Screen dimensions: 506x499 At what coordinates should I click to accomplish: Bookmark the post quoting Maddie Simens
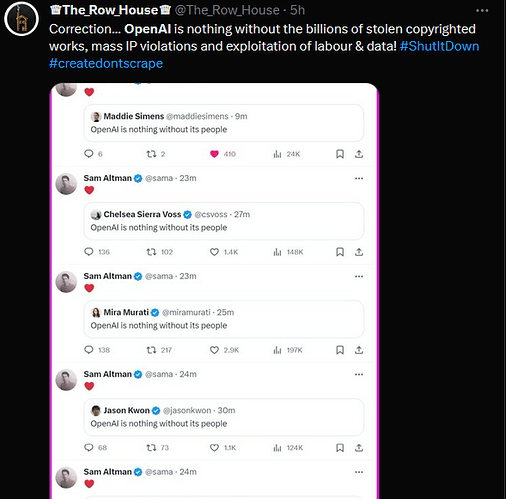[x=340, y=154]
